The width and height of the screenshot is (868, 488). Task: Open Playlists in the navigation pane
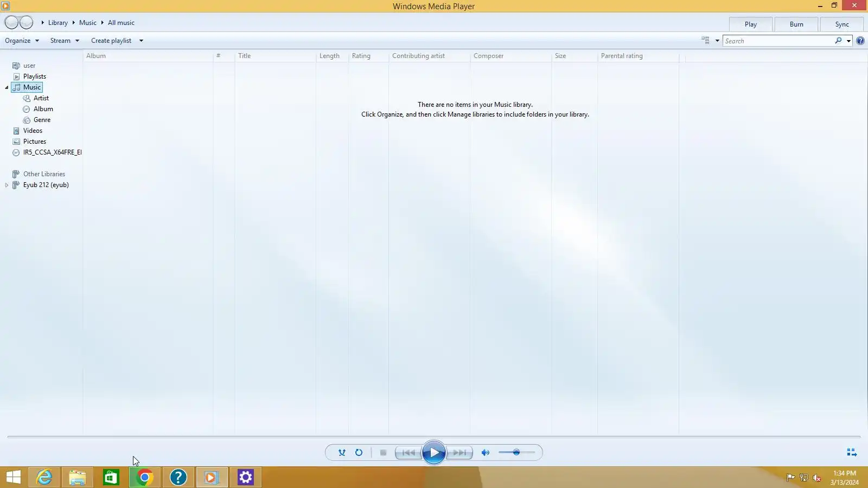coord(35,76)
